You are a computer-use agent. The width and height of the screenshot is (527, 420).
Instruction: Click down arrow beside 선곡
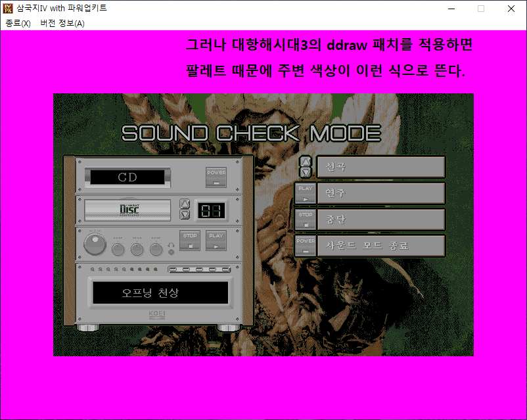point(306,172)
